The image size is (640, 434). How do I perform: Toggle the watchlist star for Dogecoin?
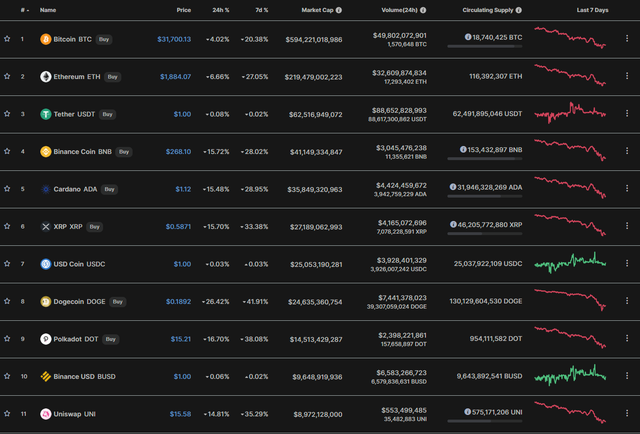point(7,301)
